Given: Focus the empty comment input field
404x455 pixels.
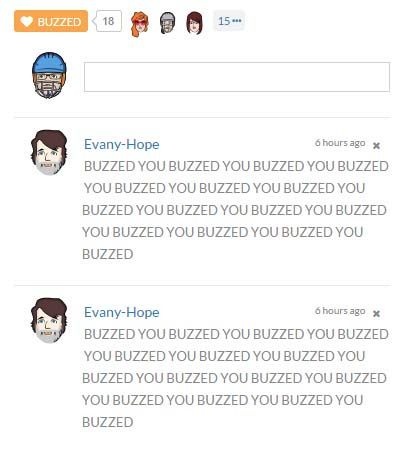Looking at the screenshot, I should tap(237, 77).
